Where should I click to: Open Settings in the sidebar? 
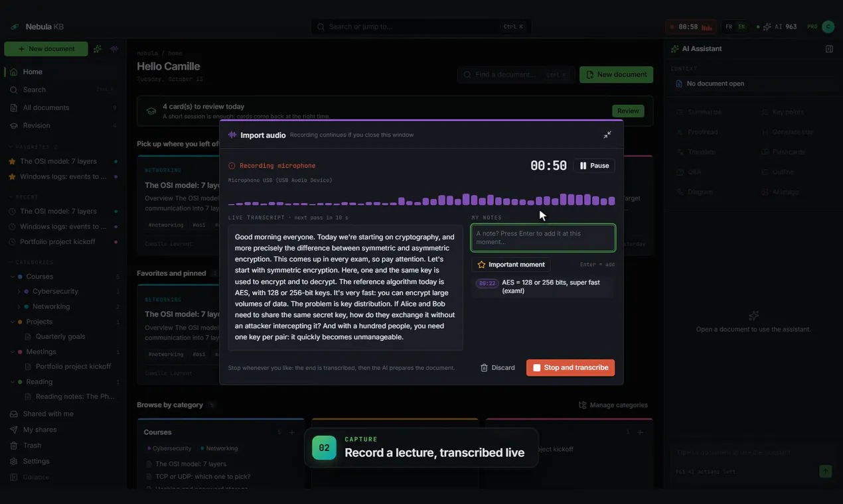point(63,461)
